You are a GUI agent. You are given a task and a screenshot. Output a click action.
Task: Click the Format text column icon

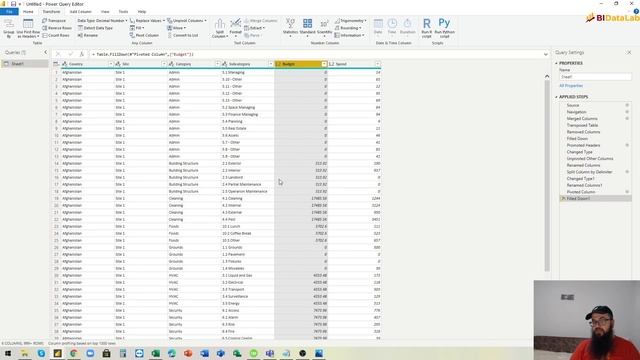(236, 24)
